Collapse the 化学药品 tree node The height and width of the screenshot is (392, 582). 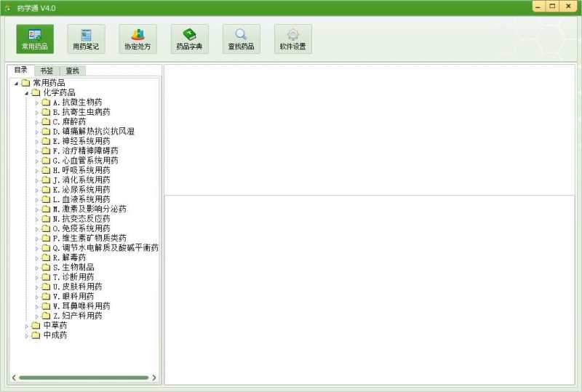[x=27, y=93]
